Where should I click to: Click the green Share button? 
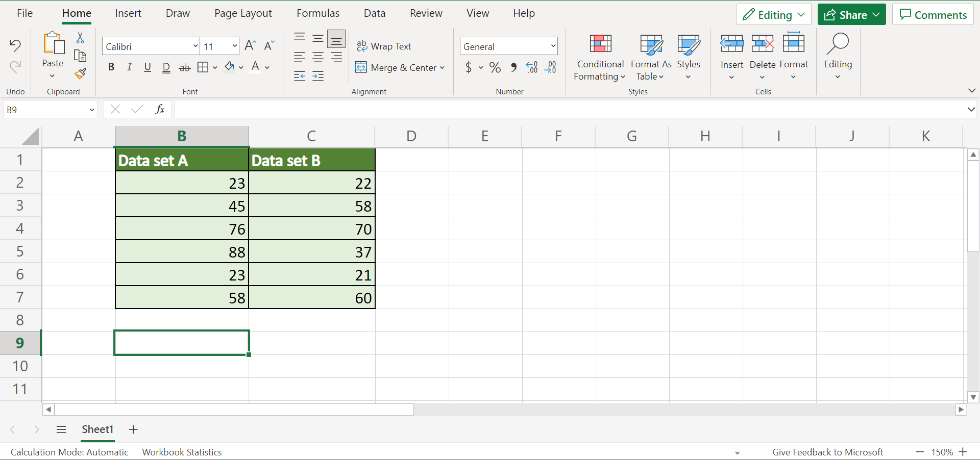pos(851,15)
